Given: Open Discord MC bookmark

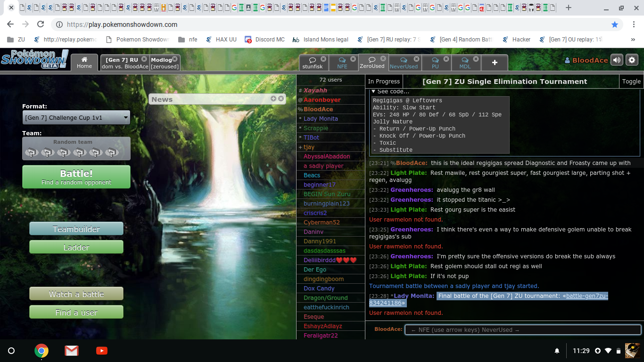Looking at the screenshot, I should coord(264,40).
